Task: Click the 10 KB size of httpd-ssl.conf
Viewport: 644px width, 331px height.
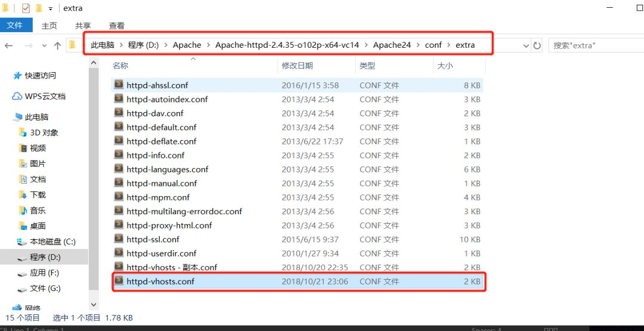Action: pyautogui.click(x=470, y=239)
